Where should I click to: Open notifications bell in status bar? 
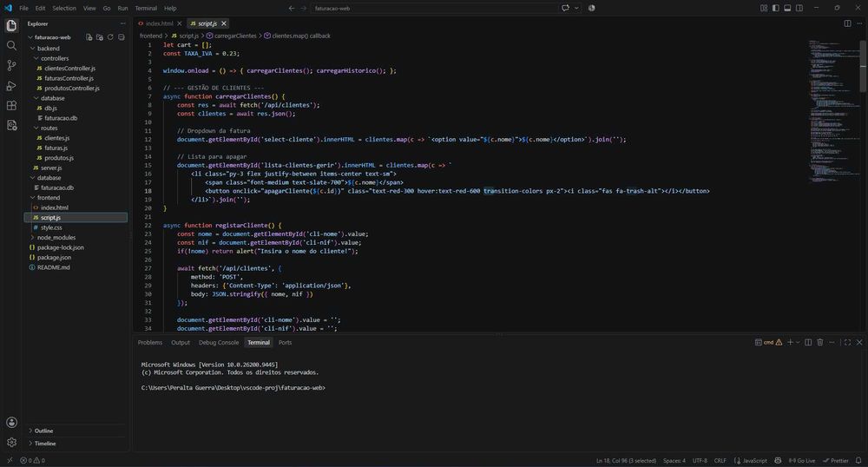tap(858, 460)
